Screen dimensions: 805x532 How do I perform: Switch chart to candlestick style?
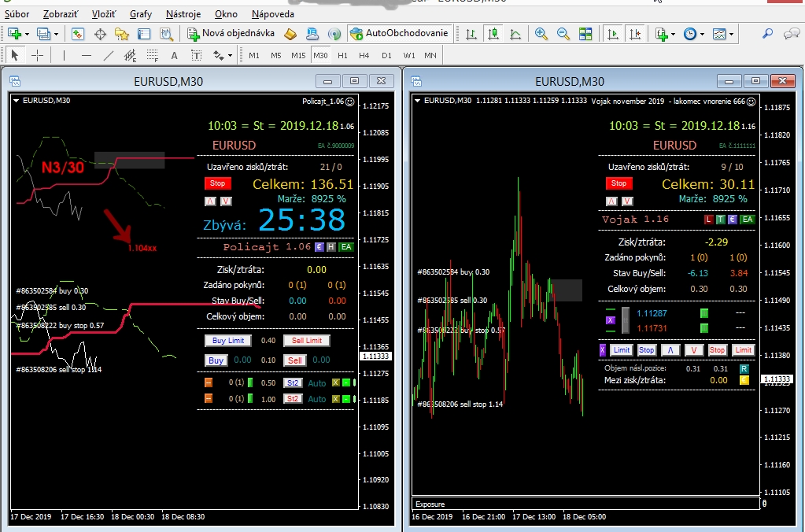pyautogui.click(x=493, y=34)
